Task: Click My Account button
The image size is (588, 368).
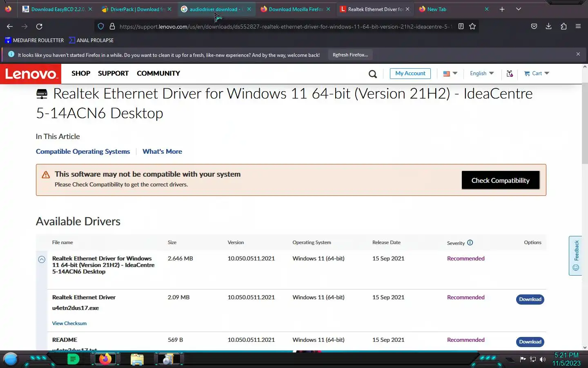Action: (410, 74)
